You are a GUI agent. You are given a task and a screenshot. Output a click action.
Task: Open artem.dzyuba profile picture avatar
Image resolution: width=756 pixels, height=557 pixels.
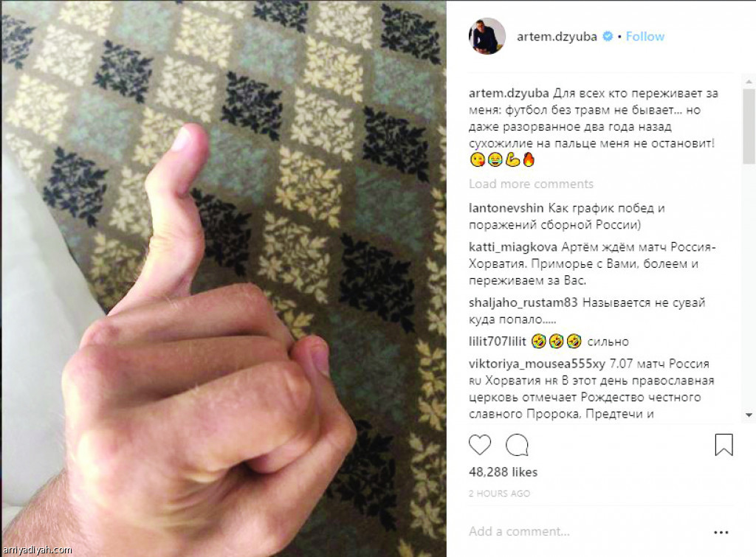[487, 36]
